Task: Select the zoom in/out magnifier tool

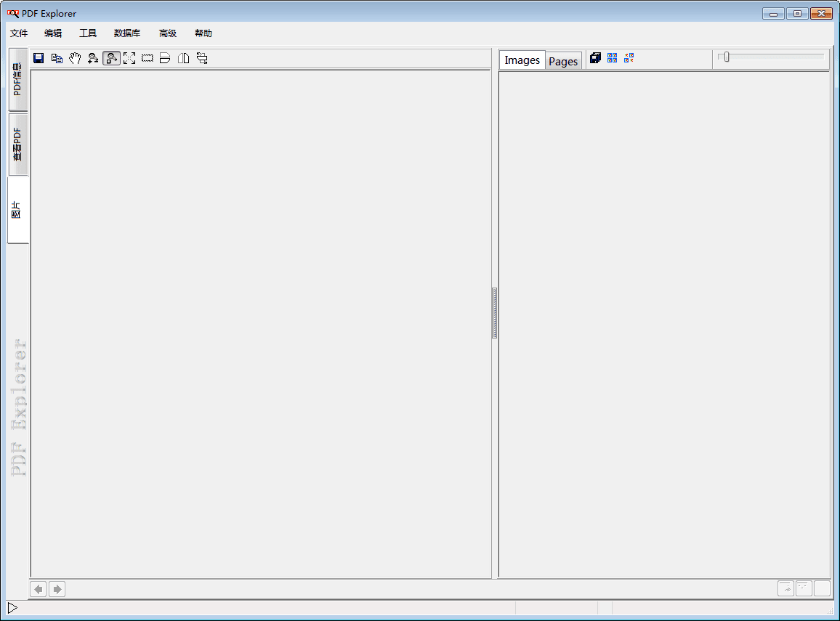Action: tap(93, 58)
